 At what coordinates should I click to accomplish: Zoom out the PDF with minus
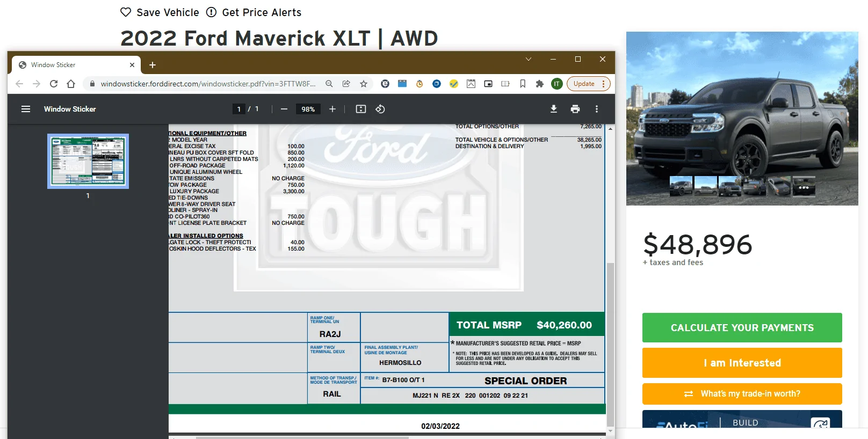[284, 109]
